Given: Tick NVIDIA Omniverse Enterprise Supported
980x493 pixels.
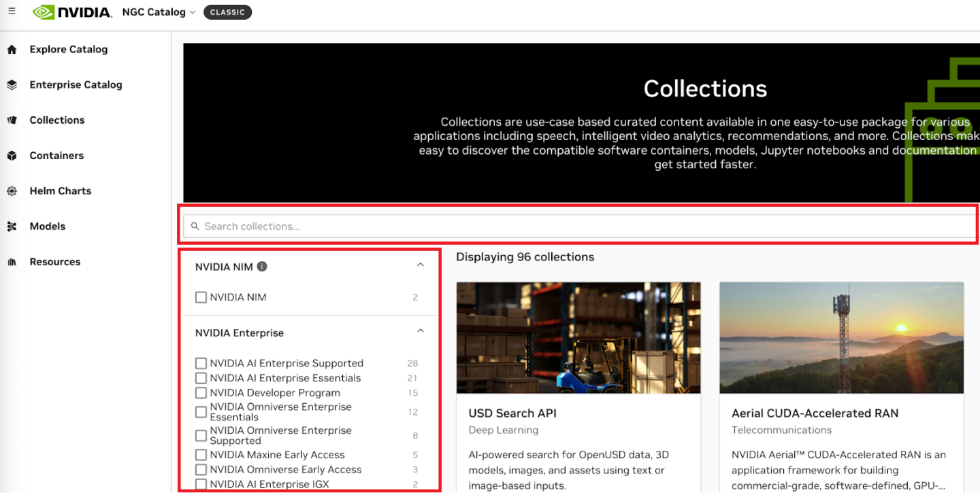Looking at the screenshot, I should click(x=201, y=435).
